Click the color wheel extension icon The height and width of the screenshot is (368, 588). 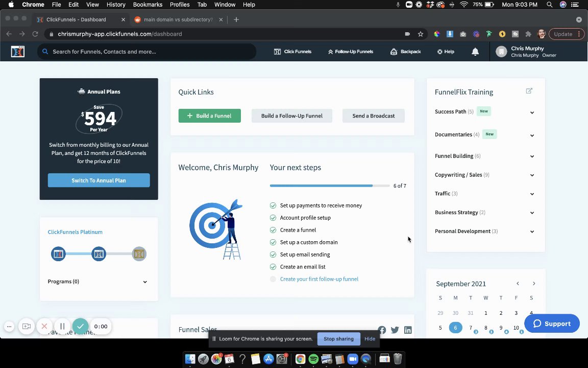pos(437,34)
